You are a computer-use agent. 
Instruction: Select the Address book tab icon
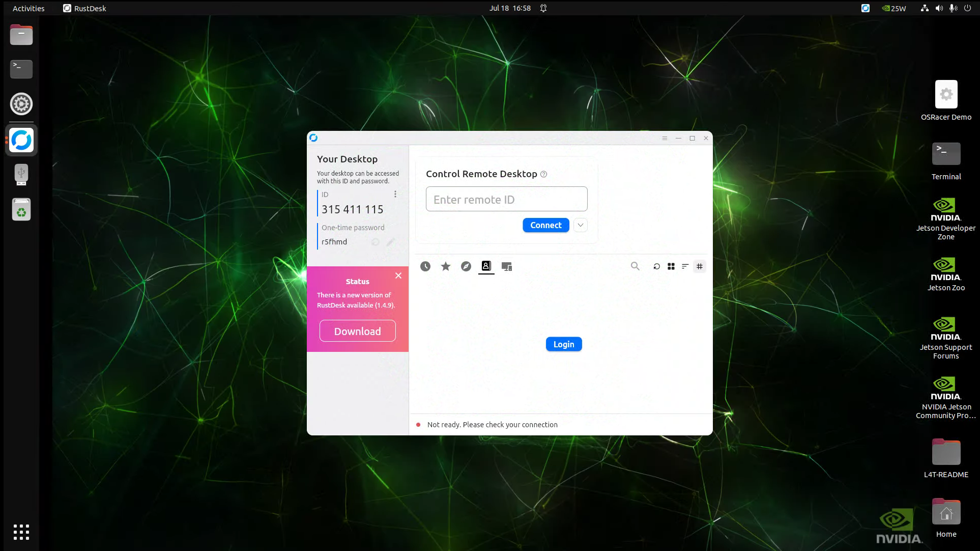tap(486, 266)
